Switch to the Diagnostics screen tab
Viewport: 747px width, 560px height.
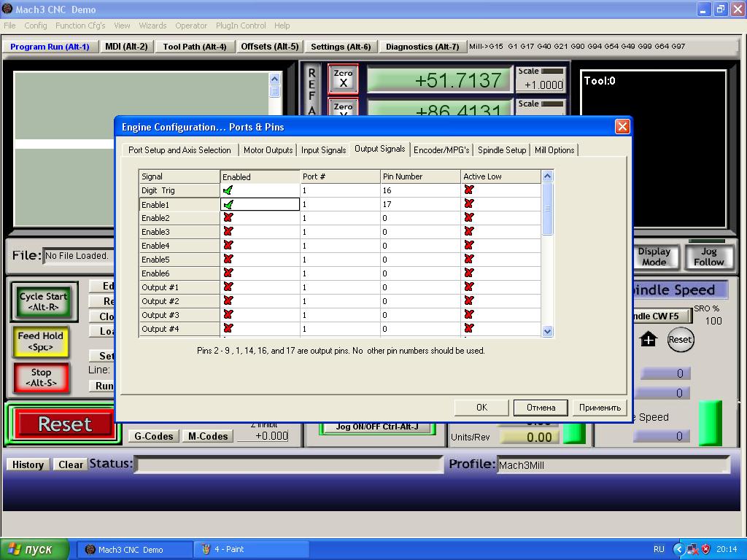[x=422, y=47]
